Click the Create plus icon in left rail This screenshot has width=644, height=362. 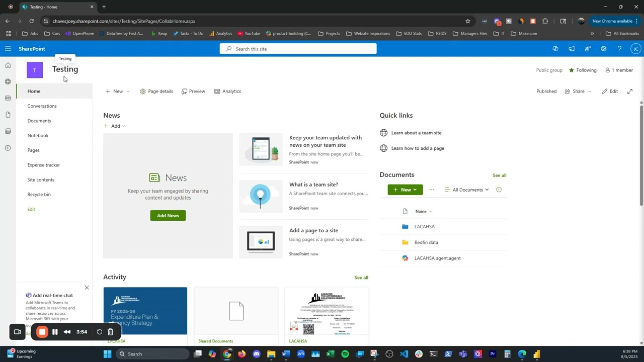point(8,148)
